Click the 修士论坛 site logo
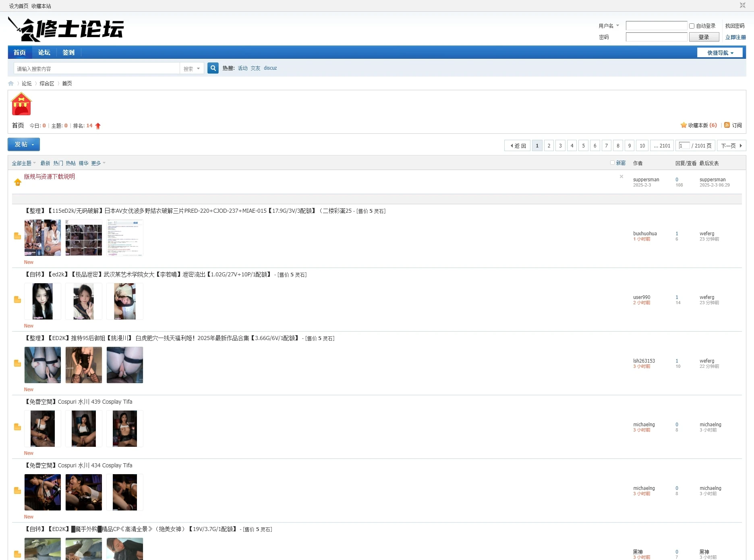The height and width of the screenshot is (560, 754). (66, 29)
